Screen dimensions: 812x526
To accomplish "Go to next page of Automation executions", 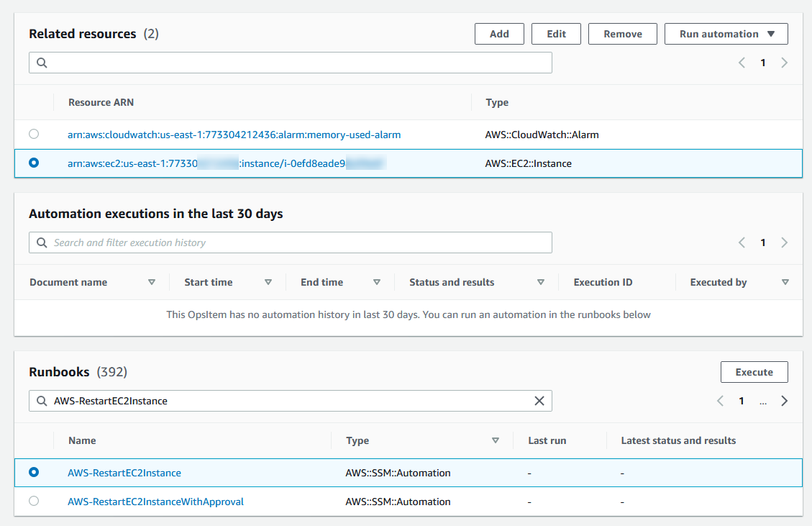I will pyautogui.click(x=784, y=242).
